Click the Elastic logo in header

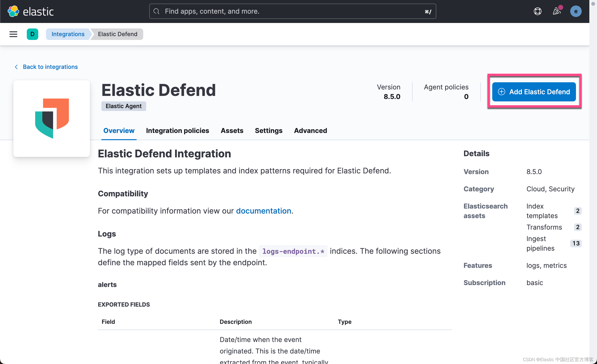click(x=31, y=11)
